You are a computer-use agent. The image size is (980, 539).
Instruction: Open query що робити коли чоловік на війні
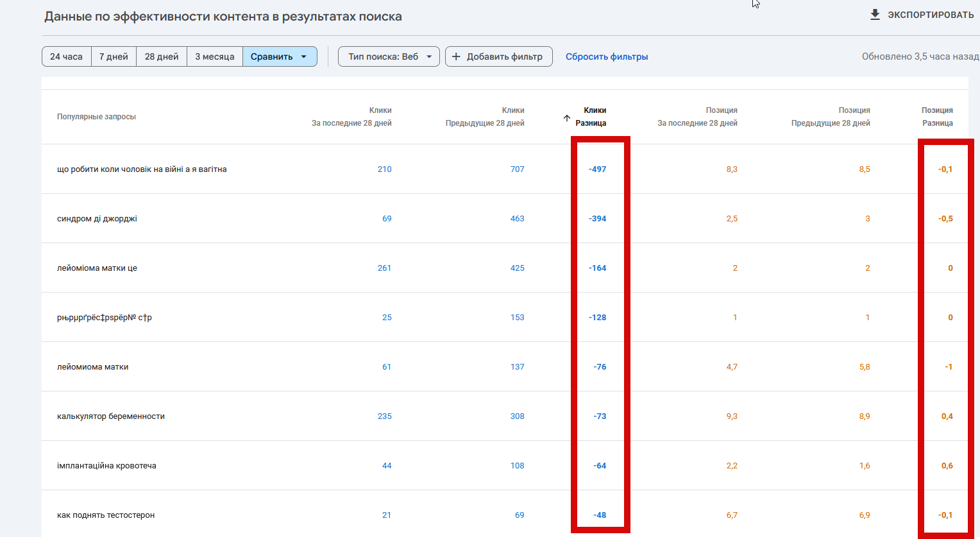(x=142, y=169)
